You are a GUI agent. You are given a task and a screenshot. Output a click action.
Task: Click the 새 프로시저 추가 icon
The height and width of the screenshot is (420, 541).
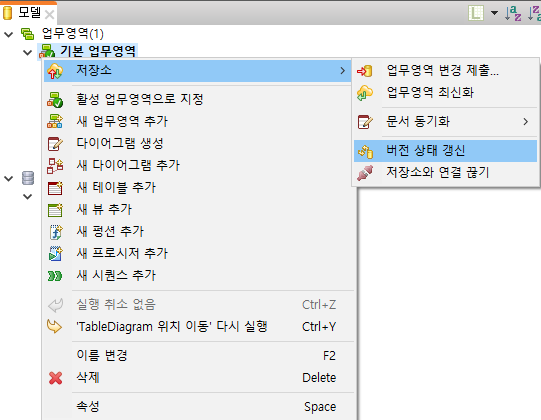(55, 254)
